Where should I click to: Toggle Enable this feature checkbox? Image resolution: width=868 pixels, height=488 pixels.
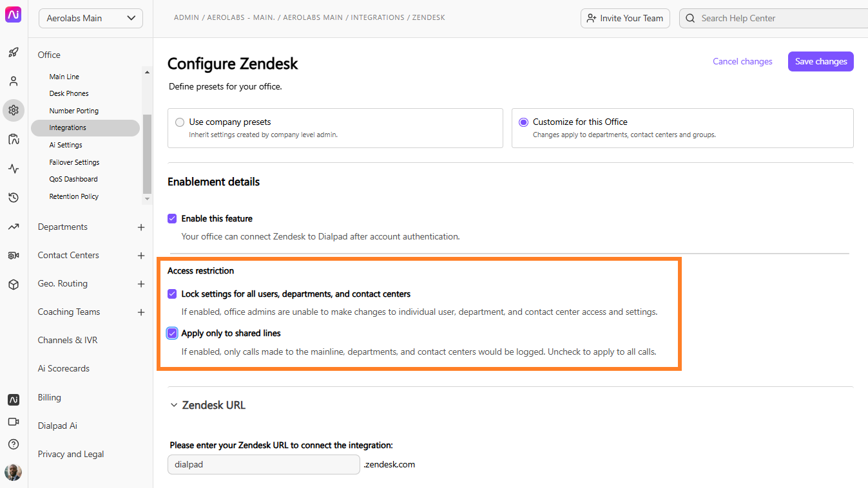[172, 218]
